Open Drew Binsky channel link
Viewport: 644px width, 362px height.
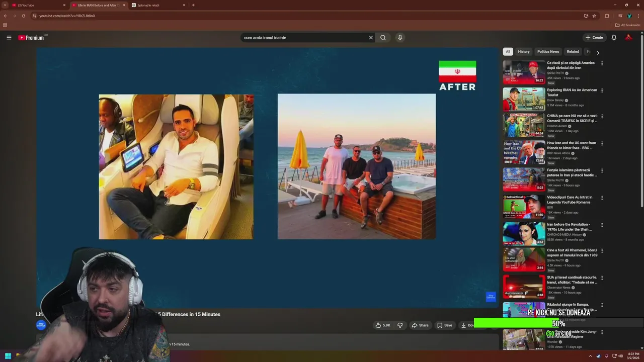click(x=555, y=100)
